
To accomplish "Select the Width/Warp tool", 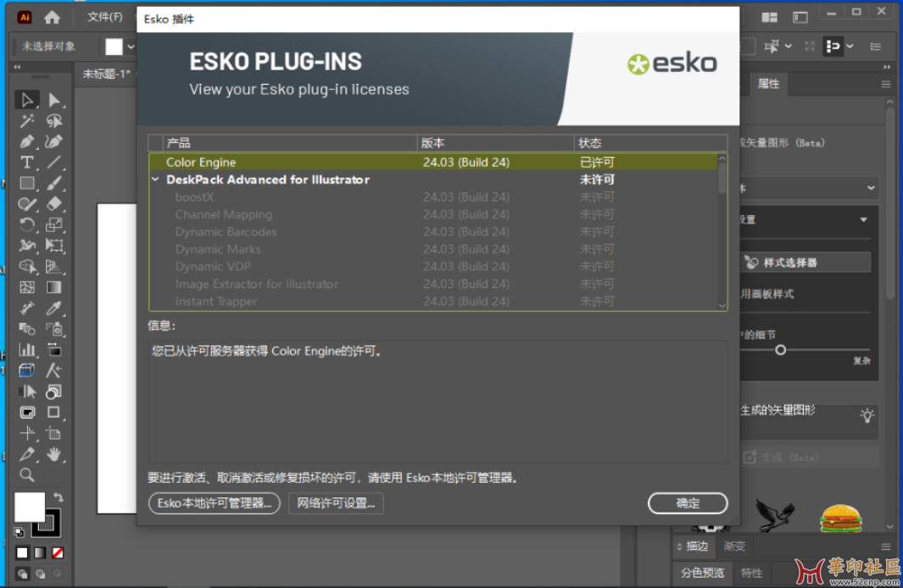I will [26, 246].
